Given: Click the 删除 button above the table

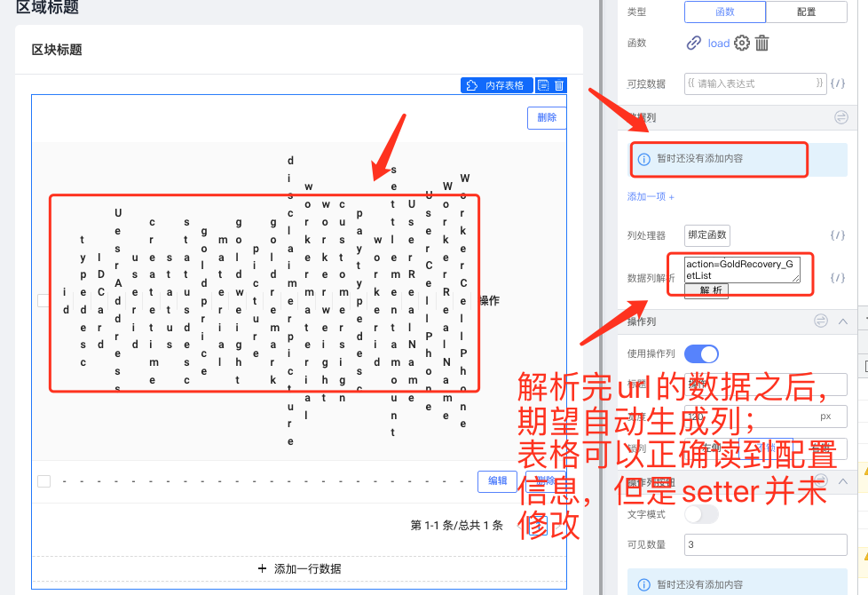Looking at the screenshot, I should (547, 117).
